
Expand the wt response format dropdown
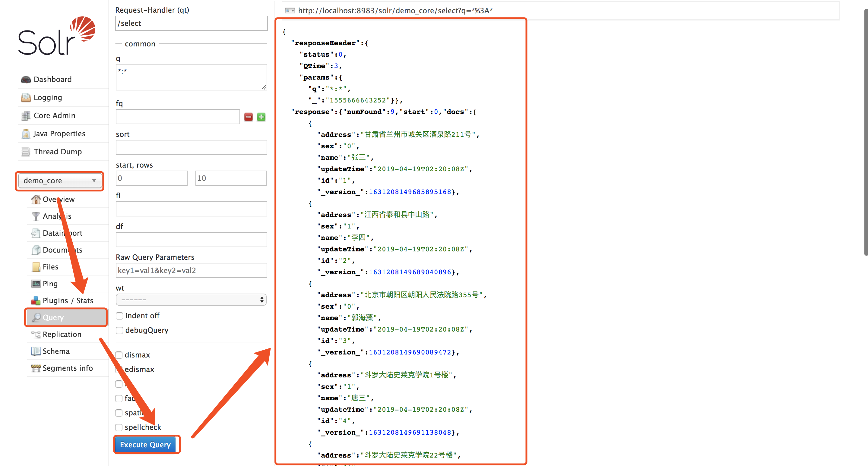point(191,300)
